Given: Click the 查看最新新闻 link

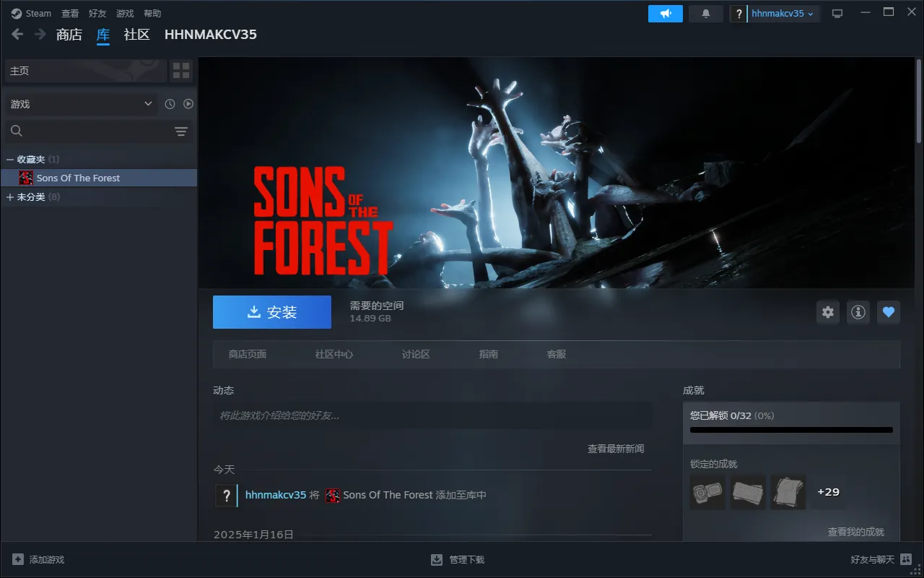Looking at the screenshot, I should tap(615, 449).
